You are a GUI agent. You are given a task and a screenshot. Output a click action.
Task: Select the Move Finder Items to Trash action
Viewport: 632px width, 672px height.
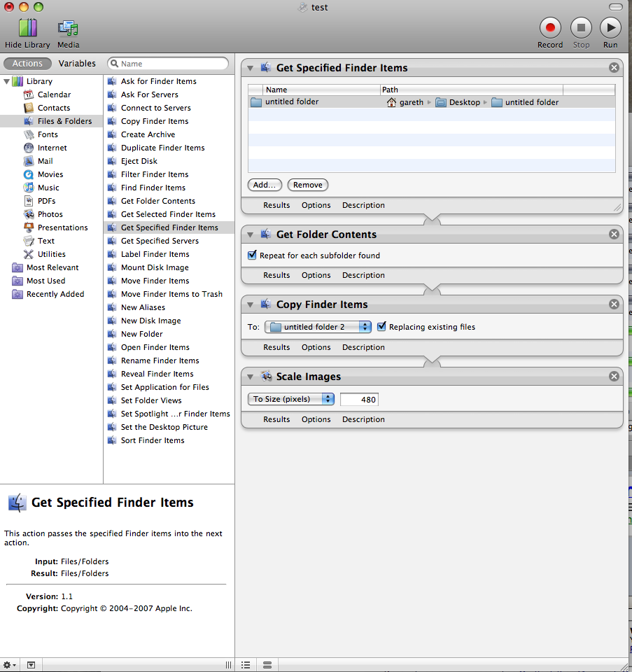171,293
